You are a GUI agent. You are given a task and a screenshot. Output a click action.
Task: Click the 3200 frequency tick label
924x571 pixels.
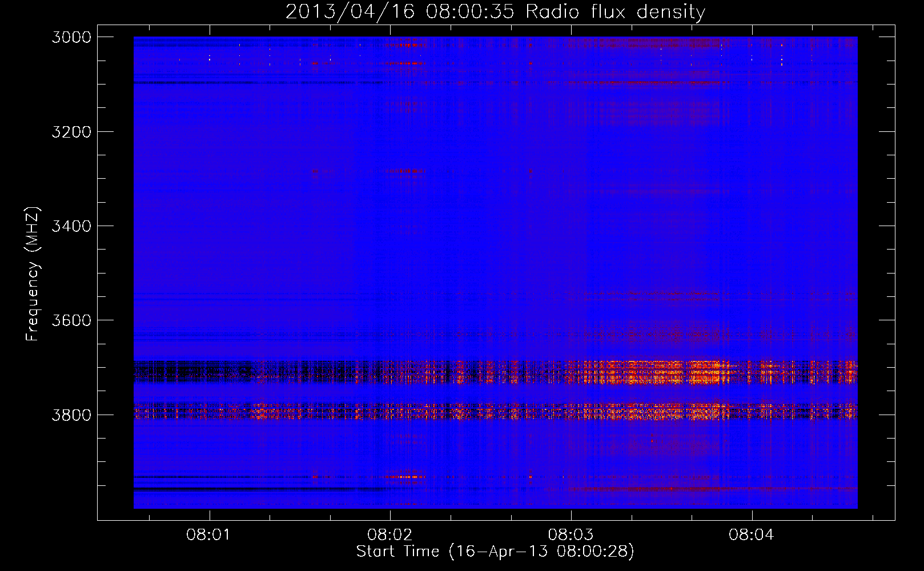(x=71, y=132)
